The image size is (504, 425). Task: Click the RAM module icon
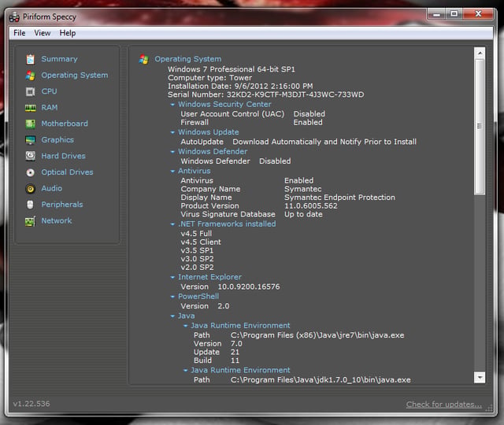point(30,108)
